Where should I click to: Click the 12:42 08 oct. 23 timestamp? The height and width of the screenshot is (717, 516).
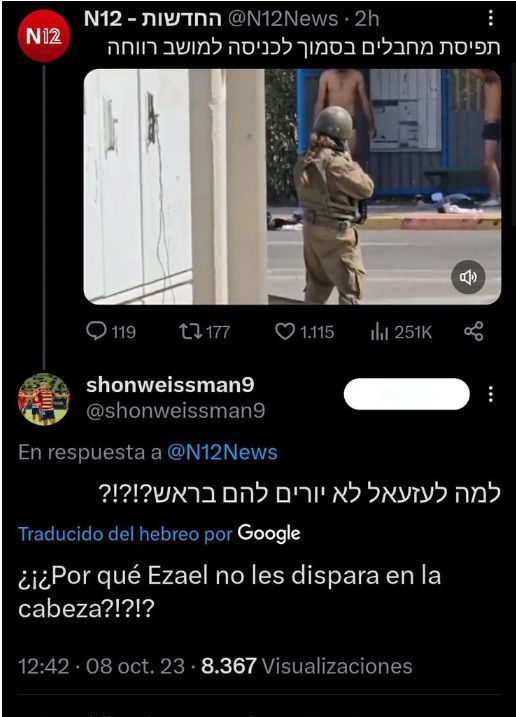[101, 666]
